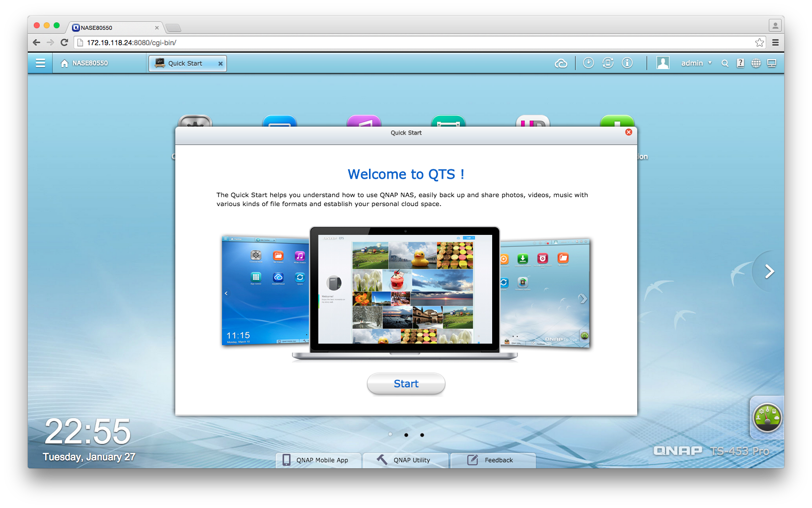Screen dimensions: 812x508
Task: Open the Chrome menu icon
Action: (775, 43)
